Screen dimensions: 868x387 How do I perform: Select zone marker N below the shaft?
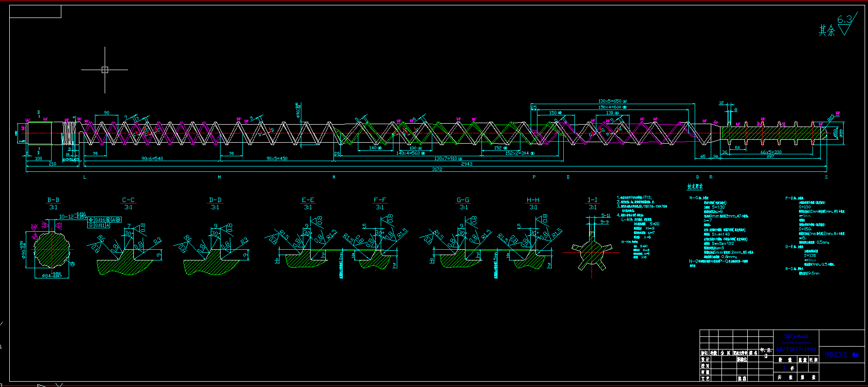click(x=334, y=177)
